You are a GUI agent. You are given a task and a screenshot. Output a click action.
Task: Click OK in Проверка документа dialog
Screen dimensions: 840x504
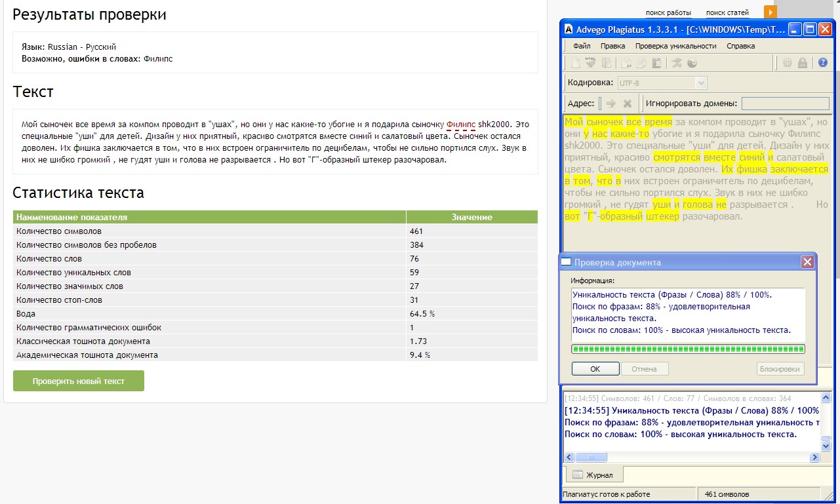(x=595, y=369)
